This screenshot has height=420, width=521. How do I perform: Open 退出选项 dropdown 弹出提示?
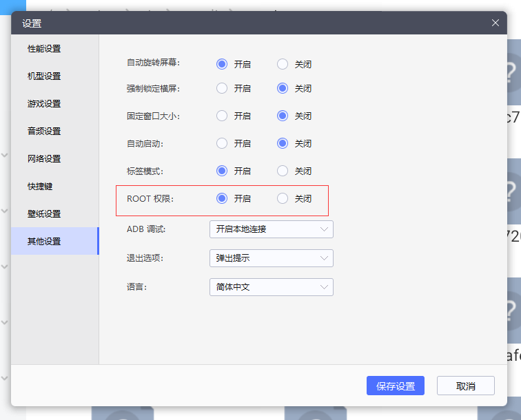pyautogui.click(x=272, y=258)
